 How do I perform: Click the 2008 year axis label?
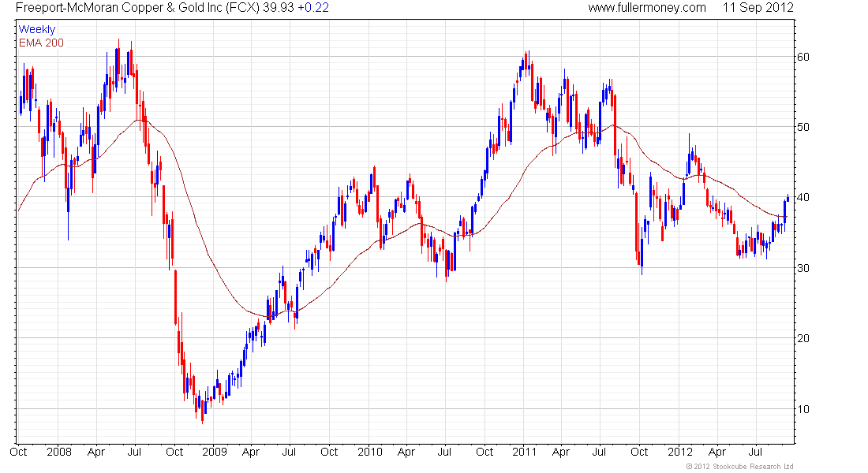[x=59, y=452]
